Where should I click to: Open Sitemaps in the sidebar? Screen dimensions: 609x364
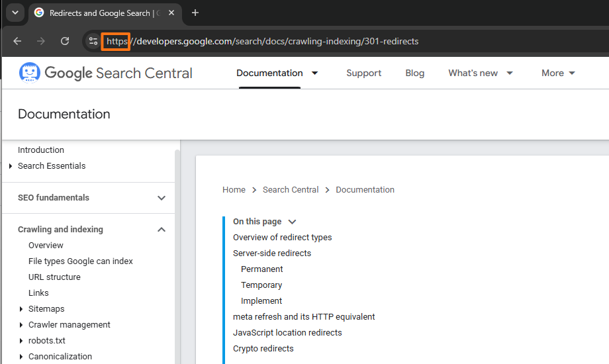[x=46, y=309]
